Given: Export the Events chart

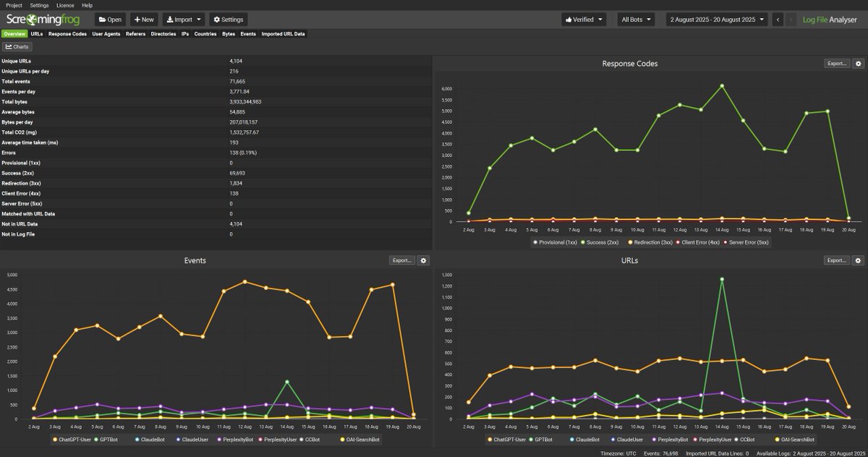Looking at the screenshot, I should coord(403,260).
